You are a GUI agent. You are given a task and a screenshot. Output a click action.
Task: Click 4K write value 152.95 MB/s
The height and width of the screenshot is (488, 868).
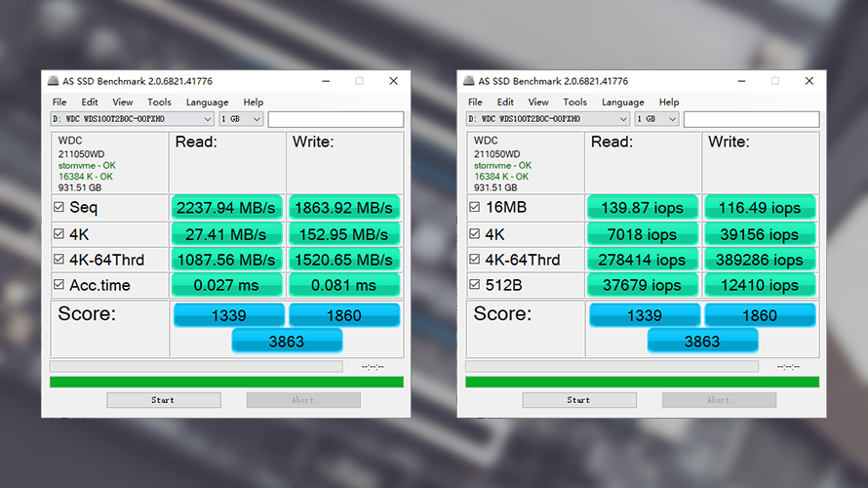coord(343,234)
